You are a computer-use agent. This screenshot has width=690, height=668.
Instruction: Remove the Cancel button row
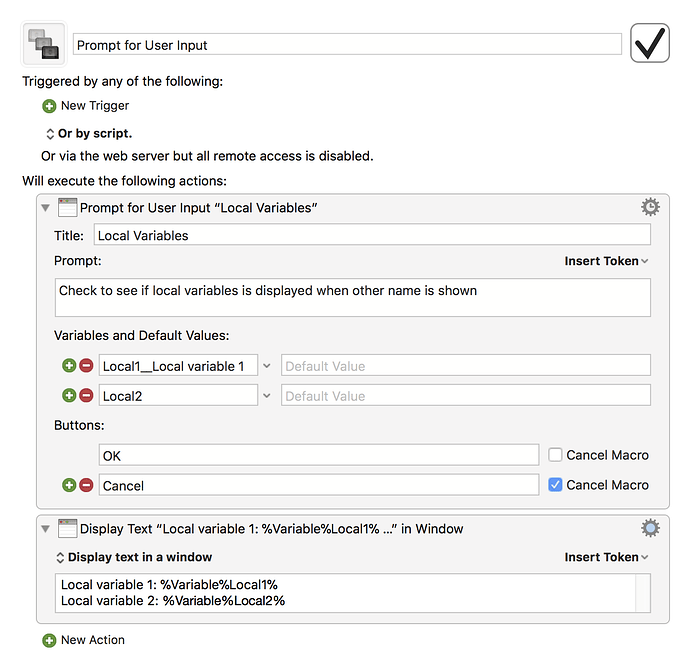click(86, 485)
